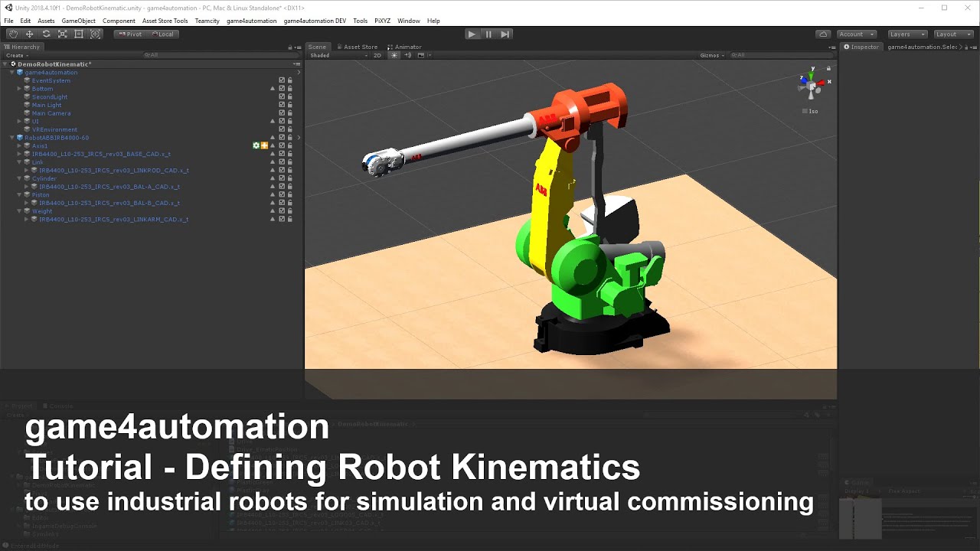Image resolution: width=980 pixels, height=551 pixels.
Task: Click triangle marker on Link row
Action: pyautogui.click(x=272, y=162)
